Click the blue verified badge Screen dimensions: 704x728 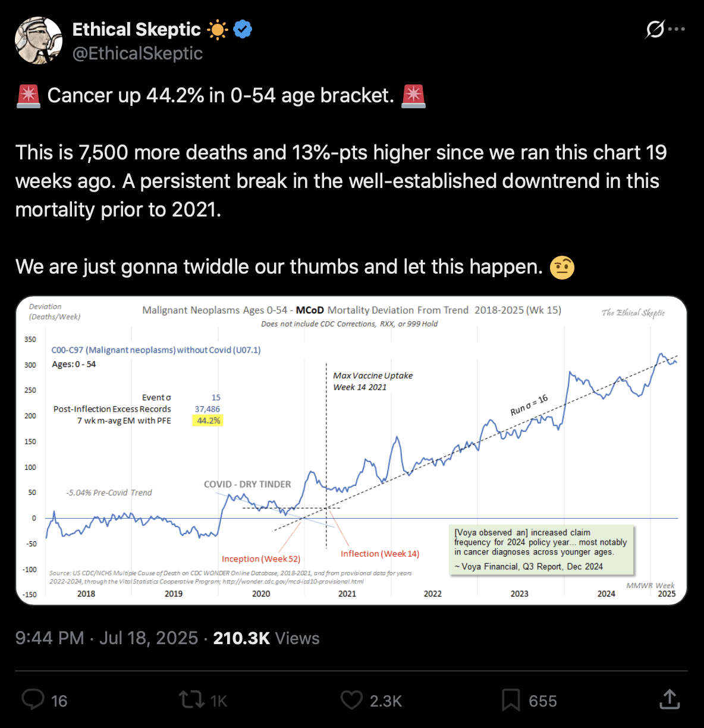(x=243, y=29)
